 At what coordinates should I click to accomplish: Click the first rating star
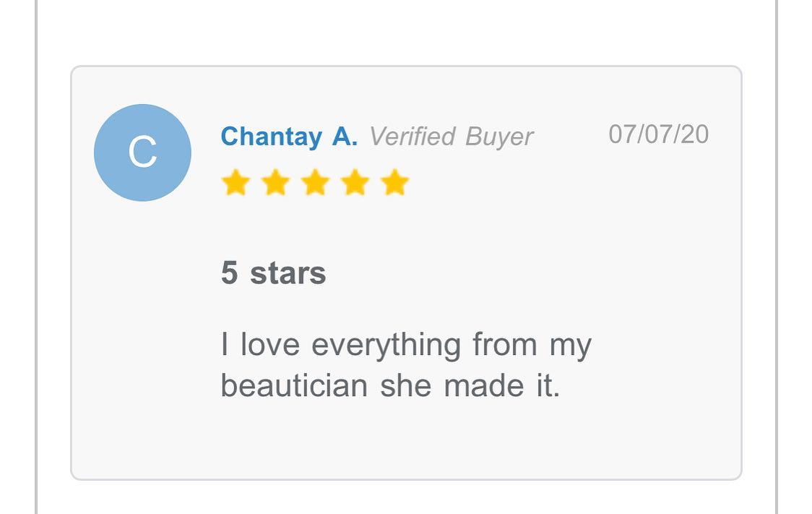coord(236,183)
